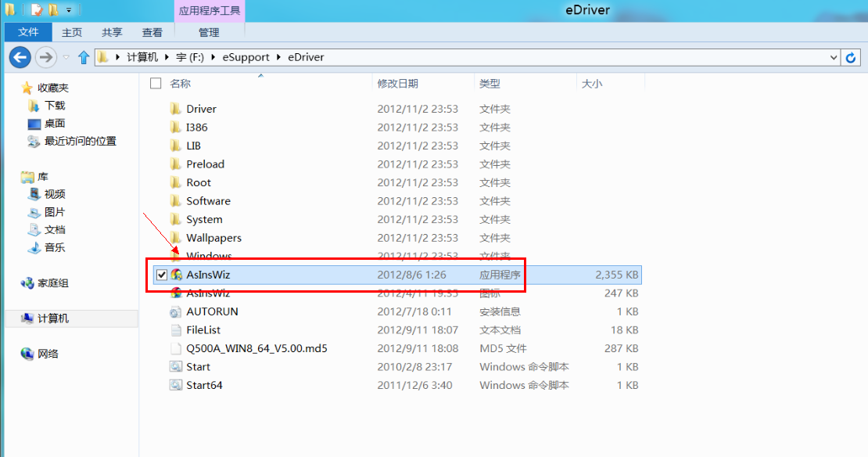Click the Explorer window system icon

tap(10, 10)
